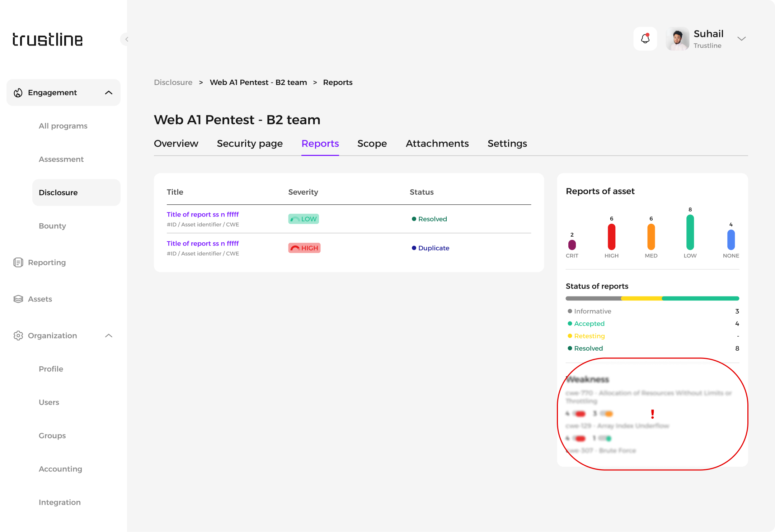
Task: Click Disclosure in the breadcrumb
Action: [x=173, y=82]
